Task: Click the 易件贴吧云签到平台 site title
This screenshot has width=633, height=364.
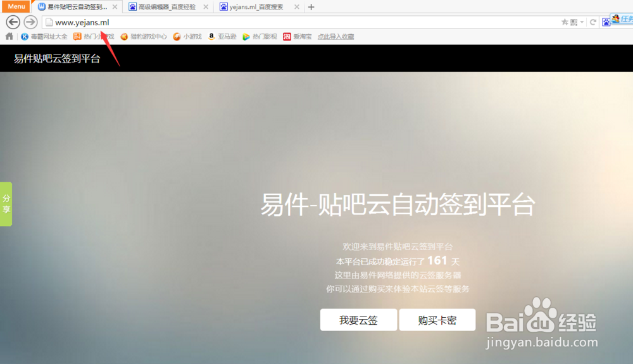Action: 57,58
